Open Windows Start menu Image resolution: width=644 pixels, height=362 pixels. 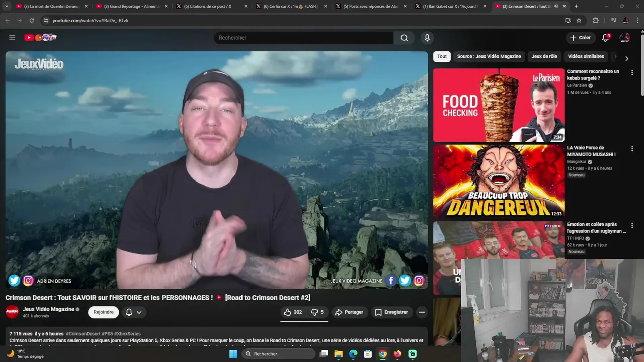tap(233, 354)
